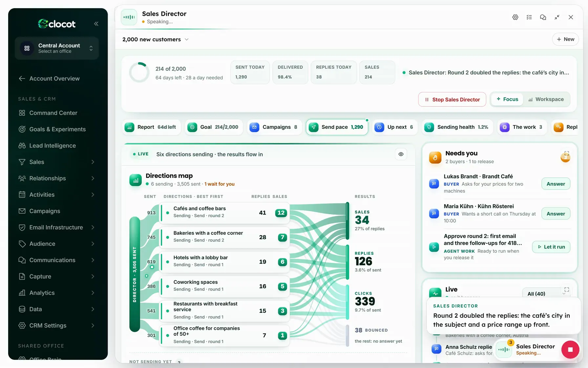The width and height of the screenshot is (588, 368).
Task: Collapse the sidebar with double-chevron icon
Action: pos(96,24)
